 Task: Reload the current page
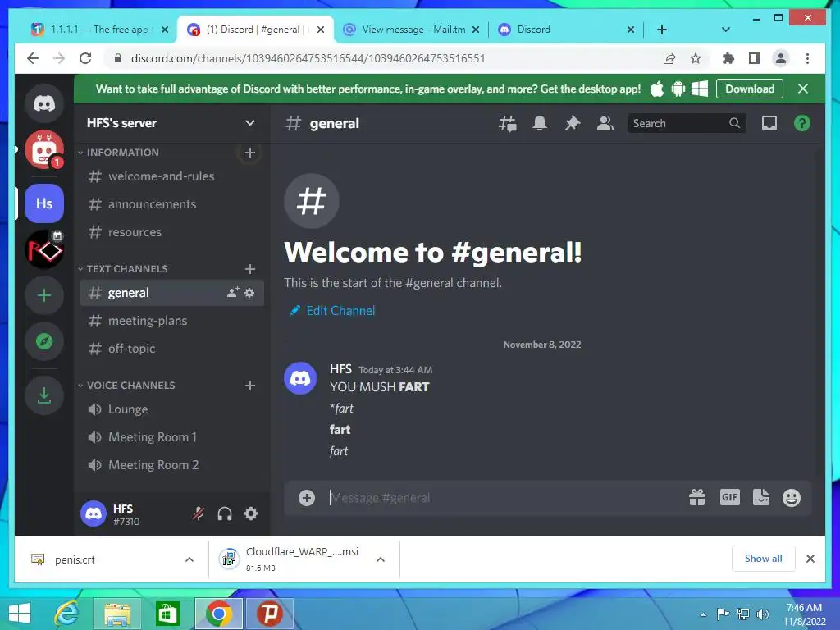(x=85, y=58)
